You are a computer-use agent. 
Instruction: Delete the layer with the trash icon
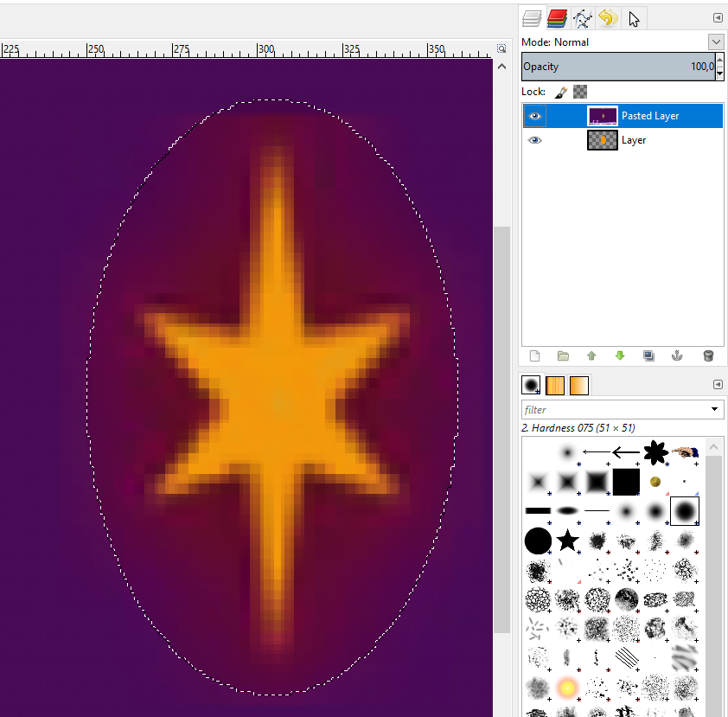(708, 356)
